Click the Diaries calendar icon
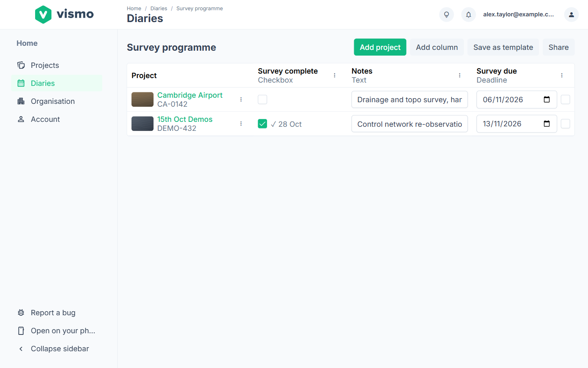This screenshot has height=368, width=588. [21, 83]
